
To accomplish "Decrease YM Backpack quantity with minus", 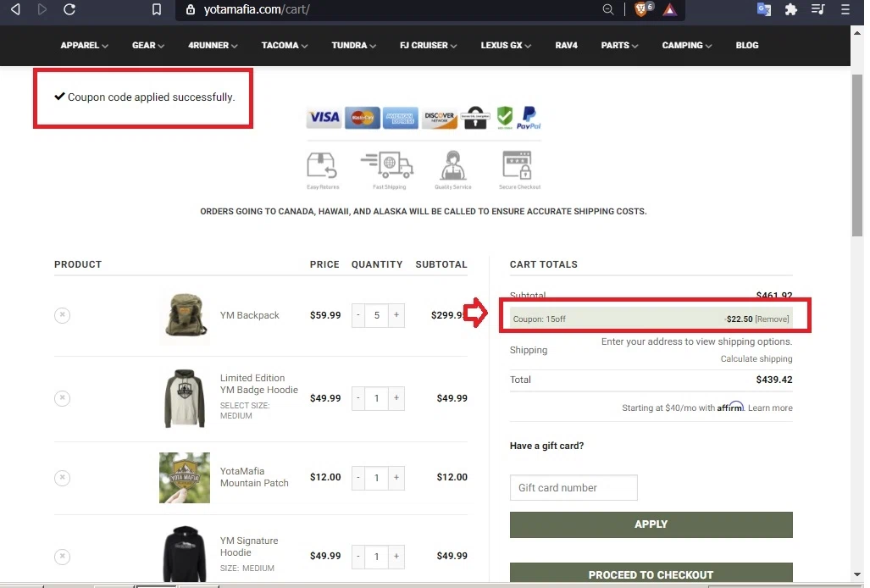I will (358, 315).
